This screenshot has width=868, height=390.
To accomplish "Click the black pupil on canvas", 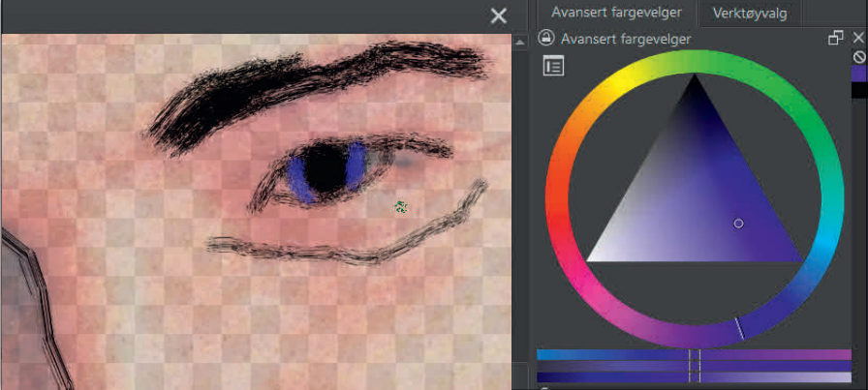I will tap(326, 167).
